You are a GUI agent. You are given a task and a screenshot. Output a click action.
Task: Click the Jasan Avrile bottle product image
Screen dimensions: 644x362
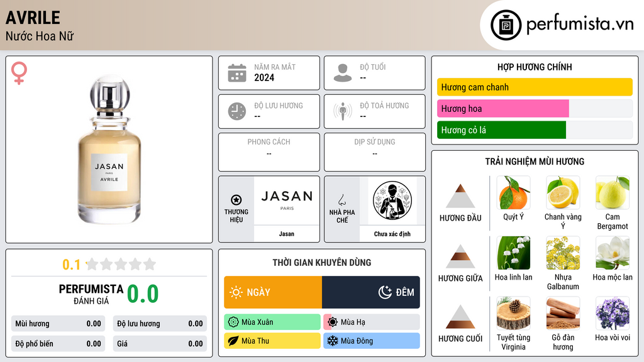109,150
